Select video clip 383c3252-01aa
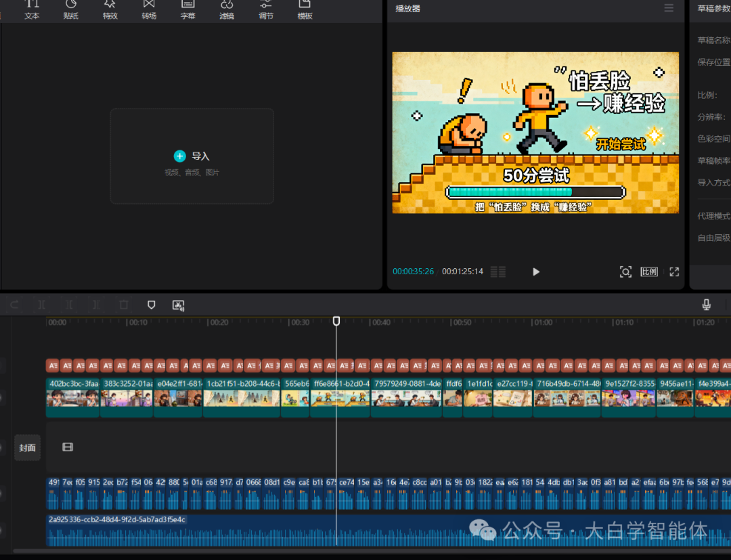The image size is (731, 560). tap(127, 397)
